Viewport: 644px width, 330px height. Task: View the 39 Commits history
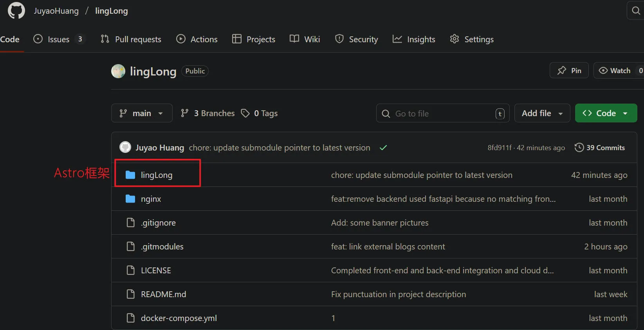(x=600, y=147)
